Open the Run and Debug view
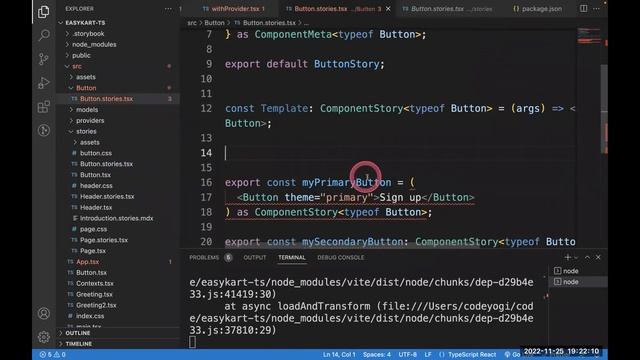Viewport: 640px width, 360px height. 44,83
